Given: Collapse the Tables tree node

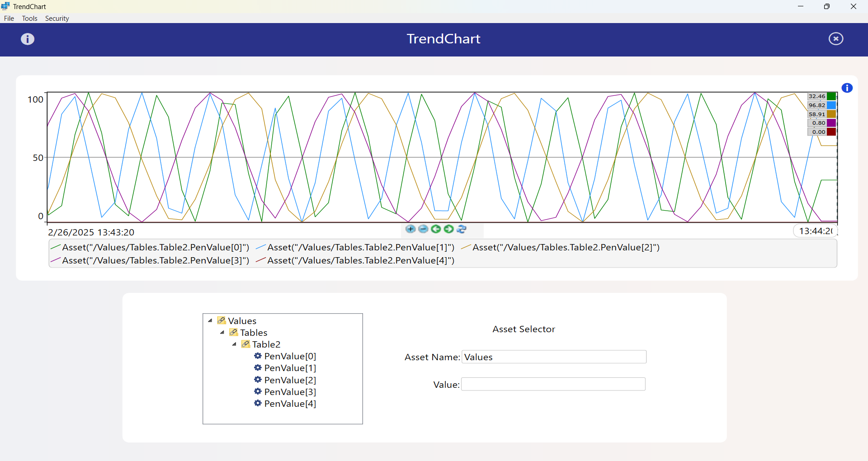Looking at the screenshot, I should point(222,333).
